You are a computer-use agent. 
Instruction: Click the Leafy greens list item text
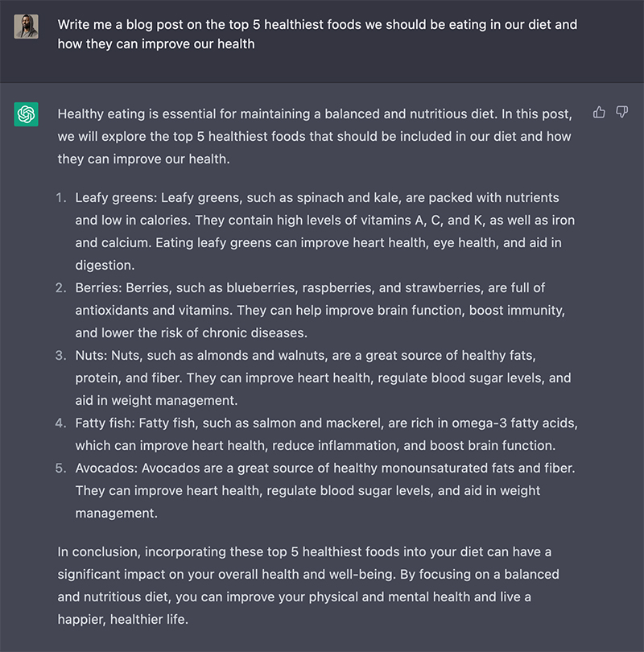click(x=324, y=231)
